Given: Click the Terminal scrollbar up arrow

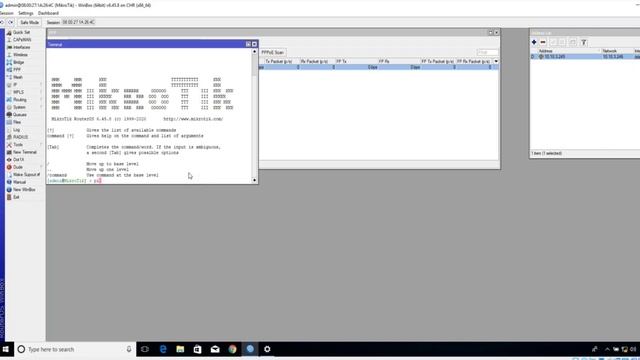Looking at the screenshot, I should [255, 51].
